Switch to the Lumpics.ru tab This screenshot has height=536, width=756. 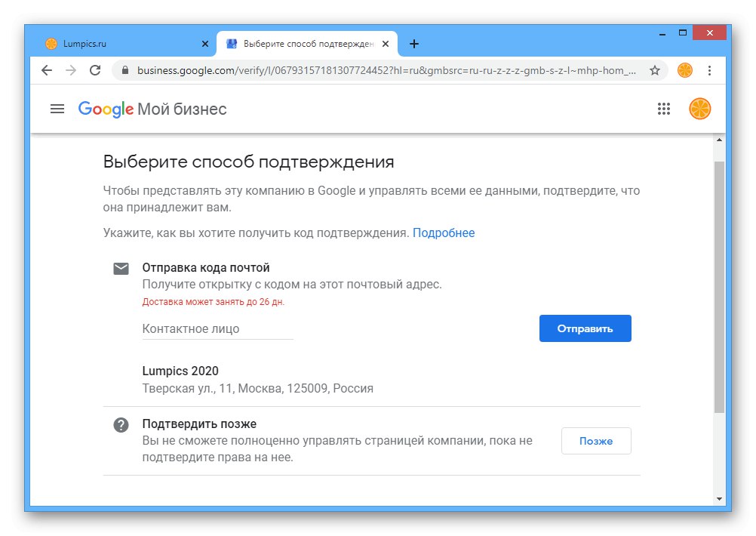coord(113,44)
